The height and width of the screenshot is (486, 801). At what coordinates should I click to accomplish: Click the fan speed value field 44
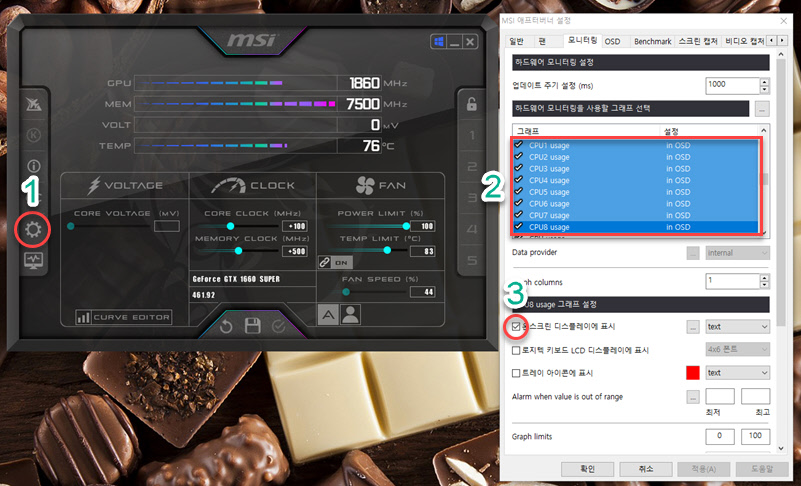[x=422, y=292]
